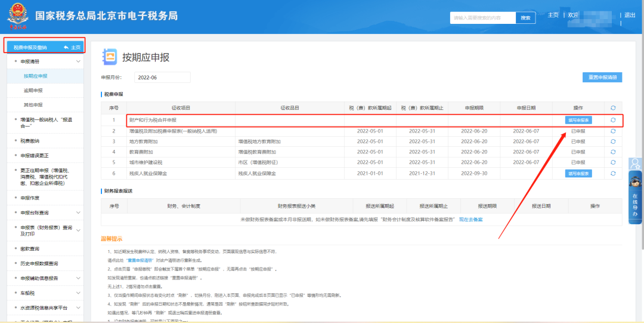644x323 pixels.
Task: Click the 2022-09-30 deadline cell
Action: (x=474, y=173)
